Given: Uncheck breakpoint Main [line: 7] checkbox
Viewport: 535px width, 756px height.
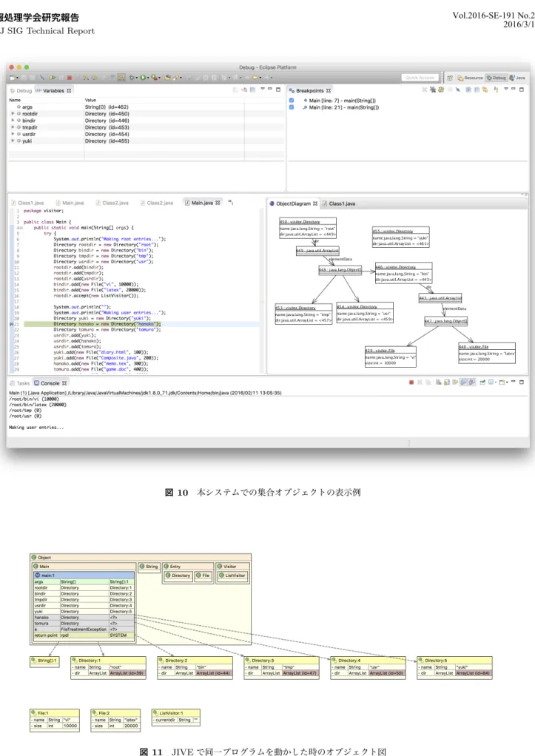Looking at the screenshot, I should point(292,101).
